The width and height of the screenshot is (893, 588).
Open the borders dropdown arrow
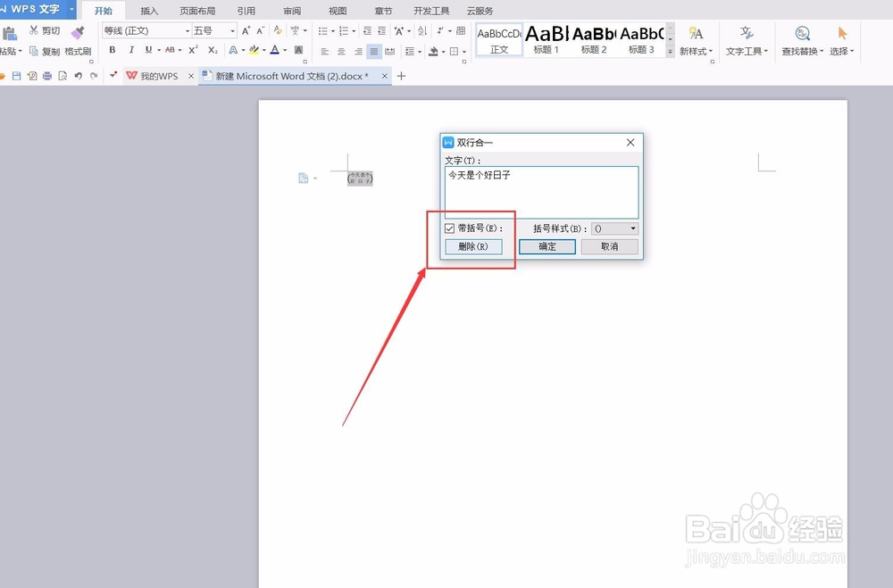[464, 52]
